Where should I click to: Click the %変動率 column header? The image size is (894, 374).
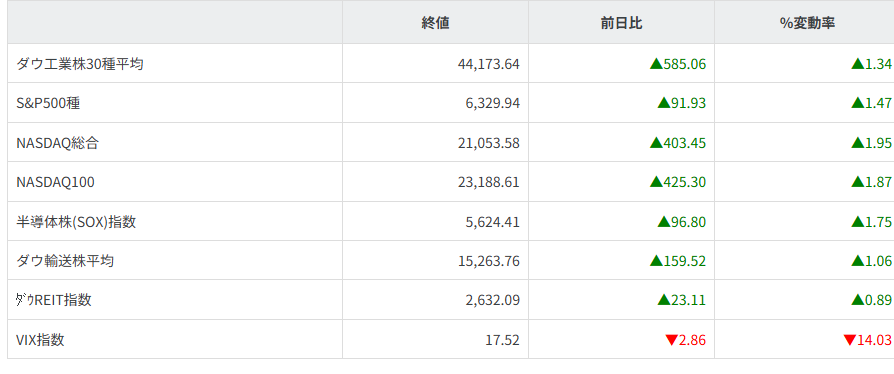coord(807,22)
